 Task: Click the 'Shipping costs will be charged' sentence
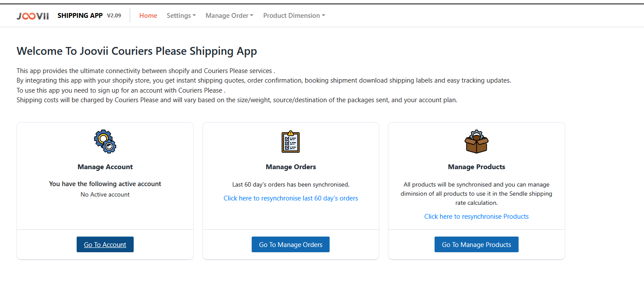(237, 100)
